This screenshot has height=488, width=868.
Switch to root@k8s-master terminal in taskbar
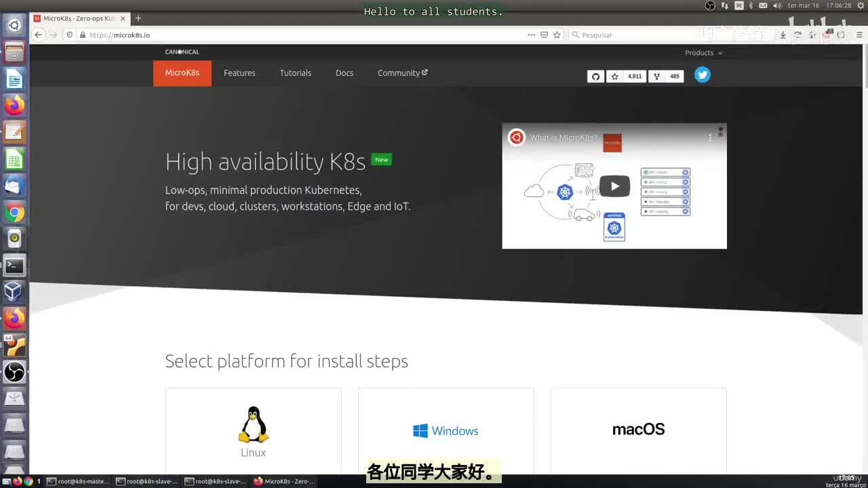78,481
